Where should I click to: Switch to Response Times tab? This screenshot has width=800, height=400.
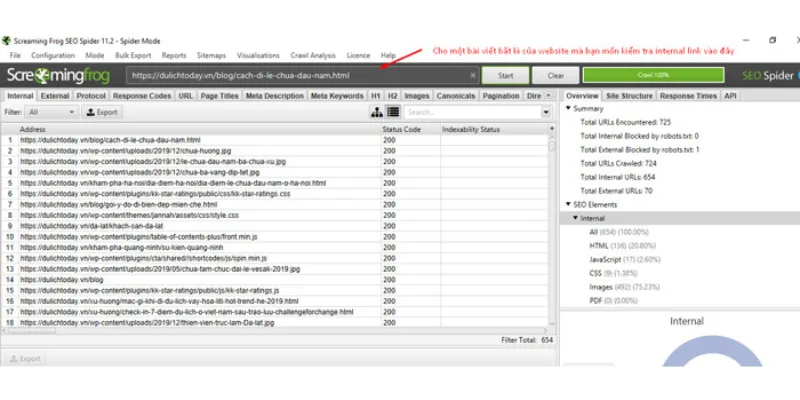688,96
